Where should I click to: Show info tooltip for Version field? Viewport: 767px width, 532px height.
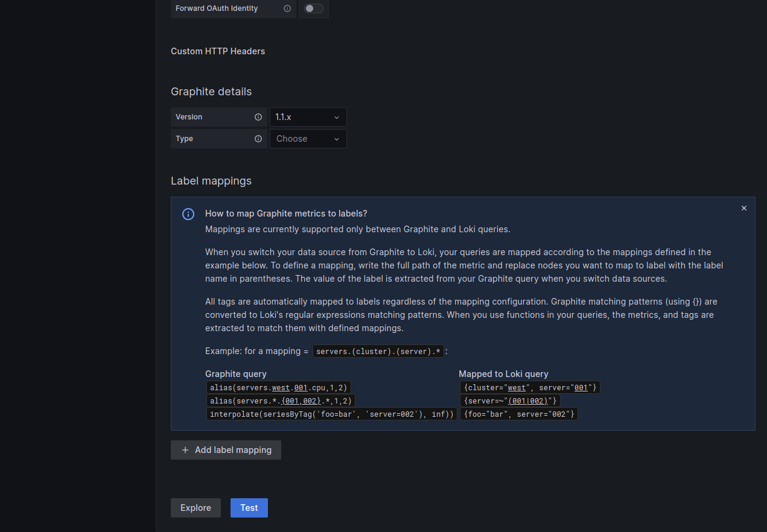[258, 117]
